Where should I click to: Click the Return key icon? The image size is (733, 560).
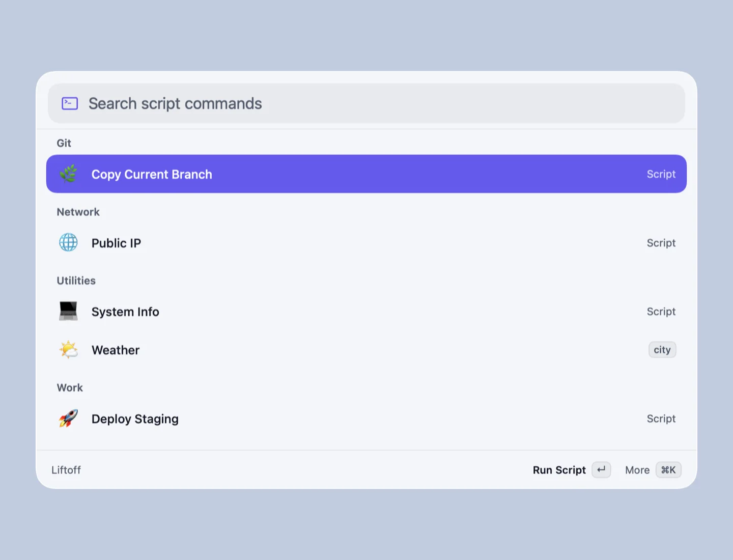coord(601,470)
